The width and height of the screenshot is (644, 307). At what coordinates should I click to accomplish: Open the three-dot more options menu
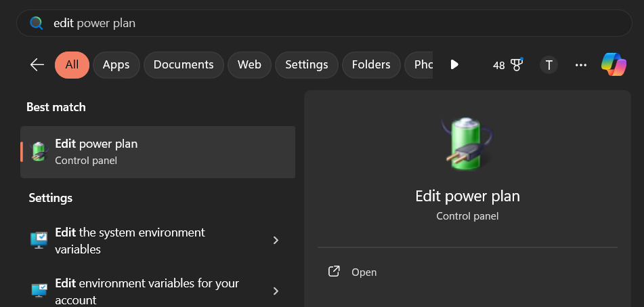(580, 65)
